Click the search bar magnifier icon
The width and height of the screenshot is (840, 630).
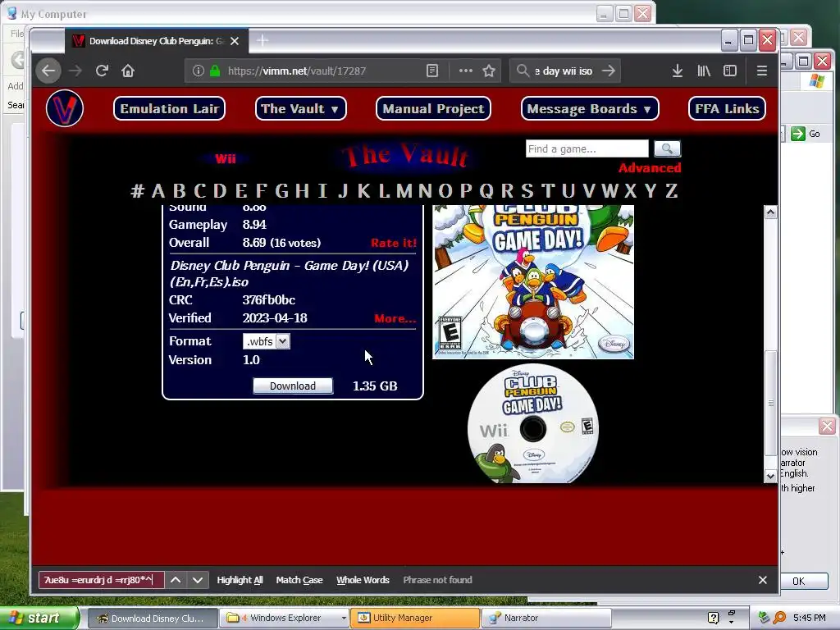click(x=523, y=71)
